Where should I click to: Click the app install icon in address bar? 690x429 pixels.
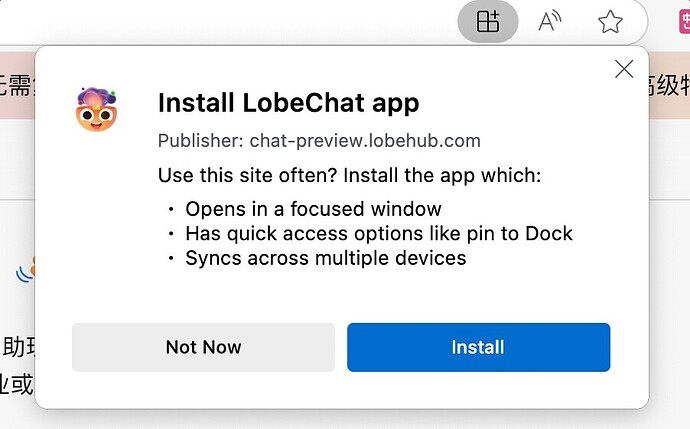coord(487,21)
